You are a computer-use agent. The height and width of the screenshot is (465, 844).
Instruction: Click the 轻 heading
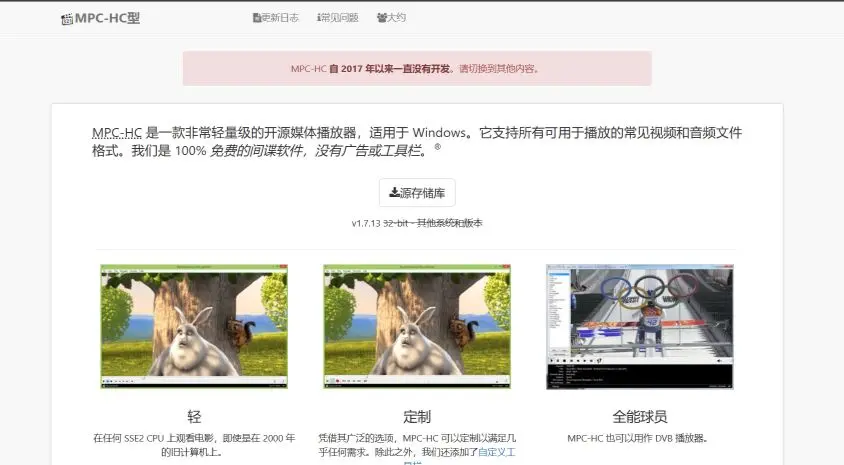click(x=194, y=417)
